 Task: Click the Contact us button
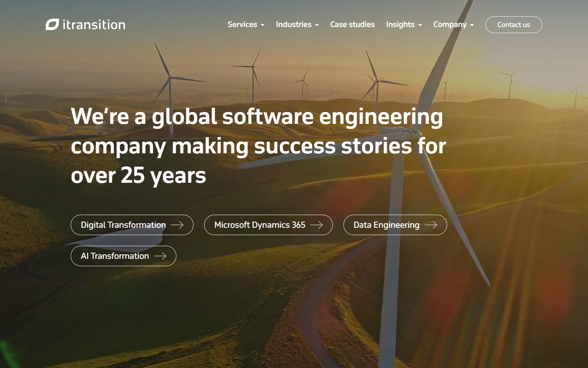[514, 25]
